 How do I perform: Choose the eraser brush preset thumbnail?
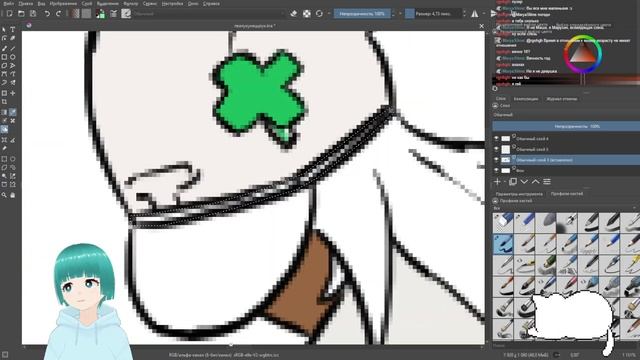pos(503,222)
